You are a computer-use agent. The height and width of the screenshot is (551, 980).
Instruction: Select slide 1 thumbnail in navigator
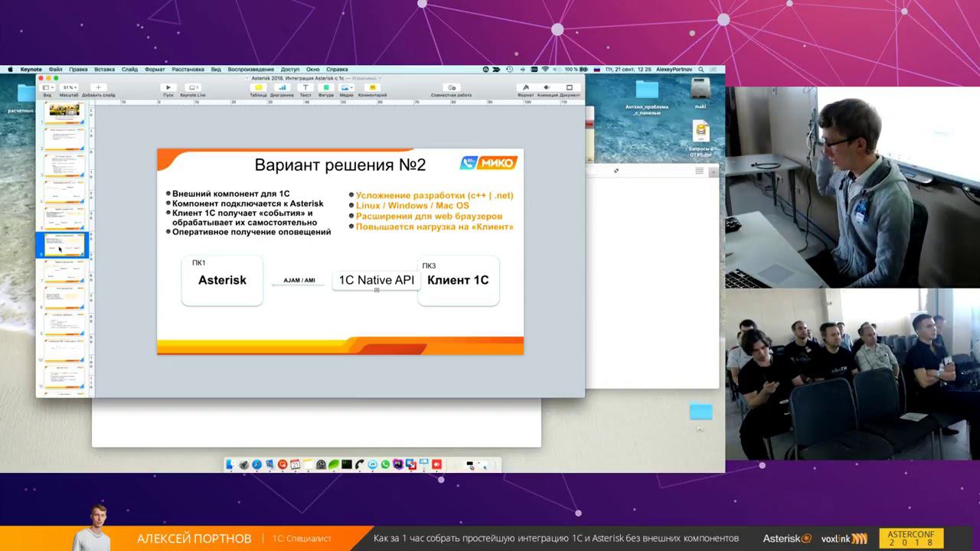[x=64, y=112]
